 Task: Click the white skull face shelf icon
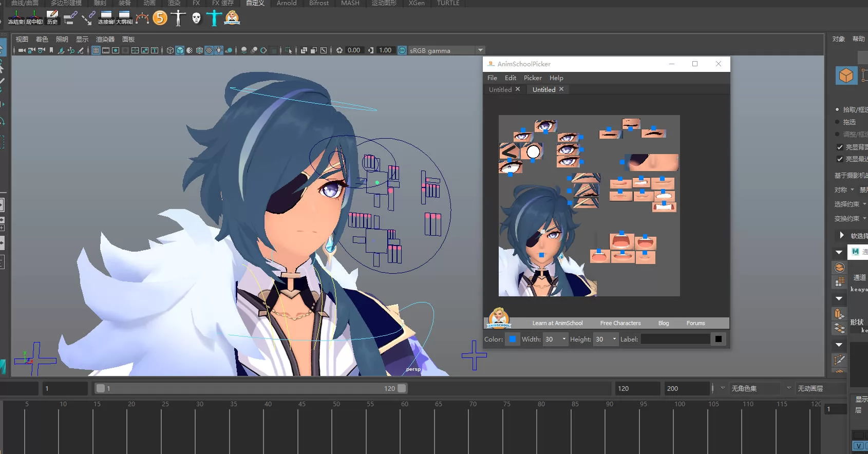196,18
